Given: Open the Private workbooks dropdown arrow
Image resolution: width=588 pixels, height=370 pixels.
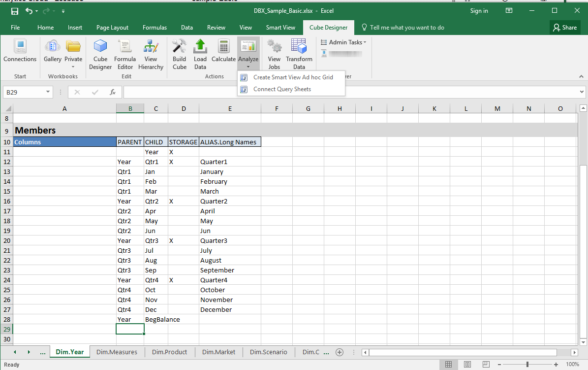Looking at the screenshot, I should (73, 67).
